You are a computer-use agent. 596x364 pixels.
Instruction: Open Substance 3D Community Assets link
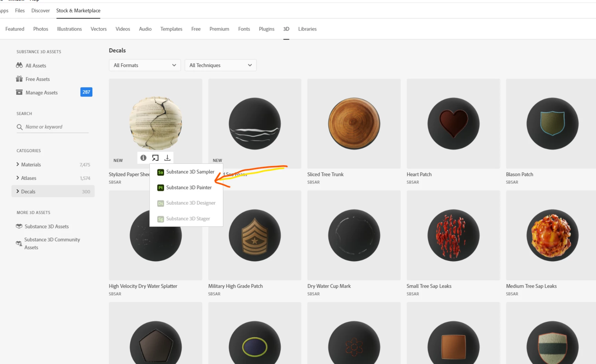[x=52, y=243]
